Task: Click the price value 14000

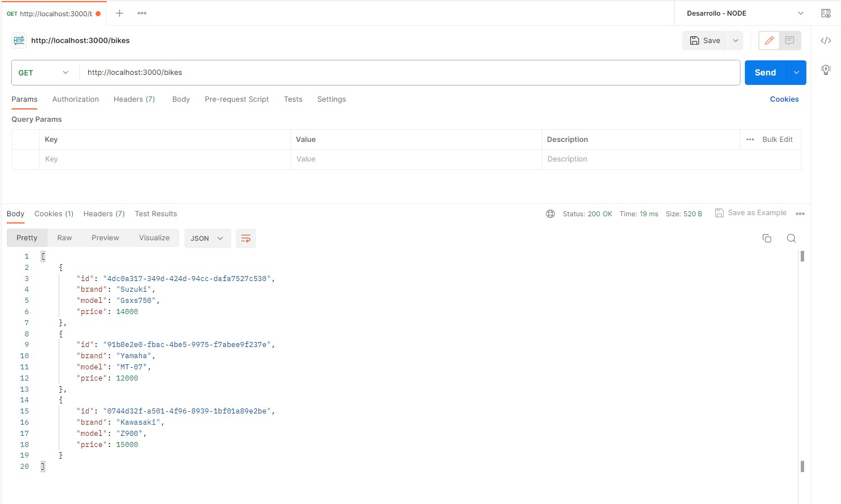Action: click(x=127, y=312)
